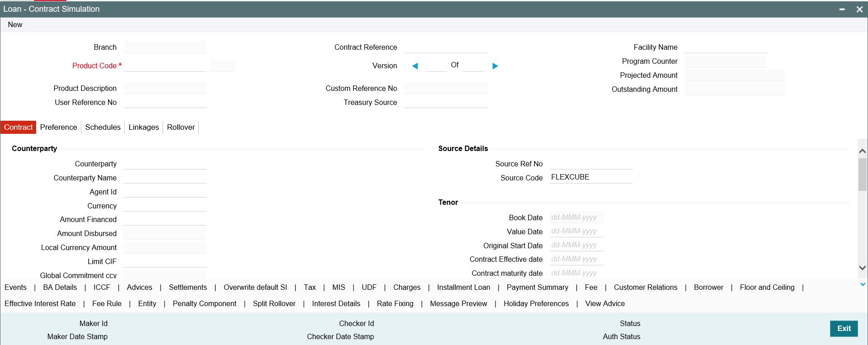Open Fee Rule link
The height and width of the screenshot is (345, 868).
(x=107, y=304)
